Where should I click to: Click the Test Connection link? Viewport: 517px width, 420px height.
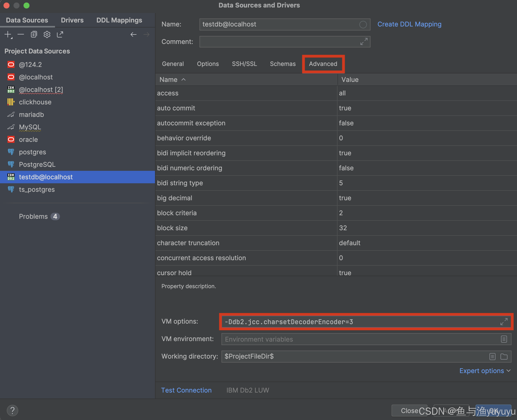pyautogui.click(x=186, y=390)
